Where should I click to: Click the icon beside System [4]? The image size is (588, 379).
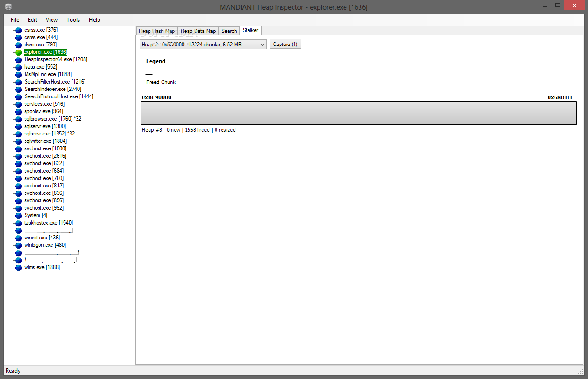click(x=19, y=216)
